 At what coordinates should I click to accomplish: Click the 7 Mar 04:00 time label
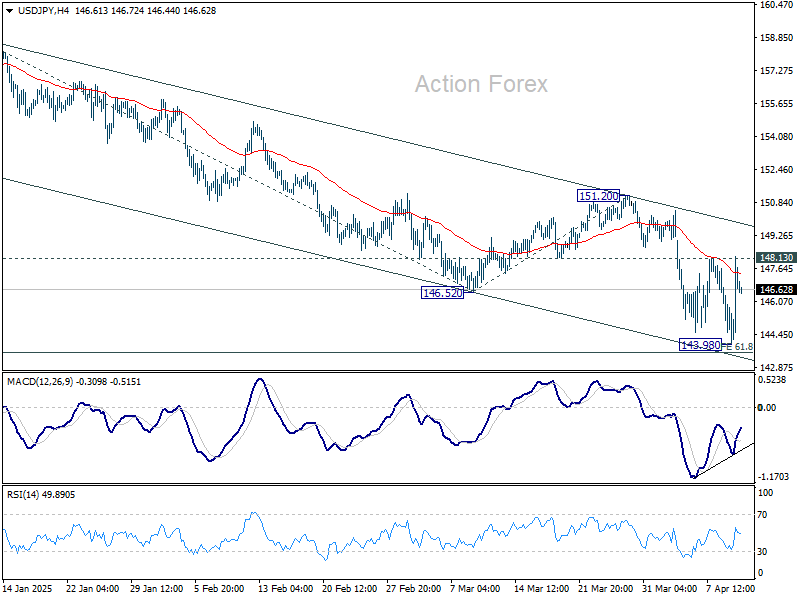pos(475,588)
